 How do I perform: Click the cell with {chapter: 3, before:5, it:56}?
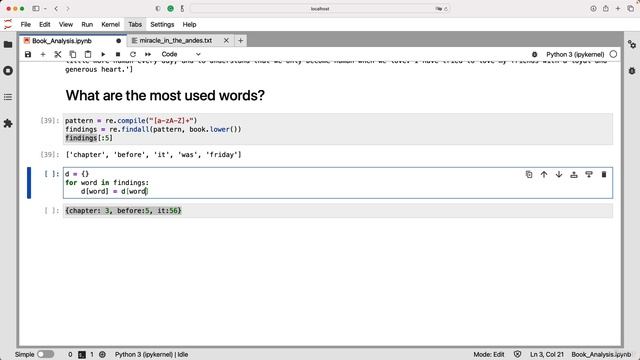338,211
